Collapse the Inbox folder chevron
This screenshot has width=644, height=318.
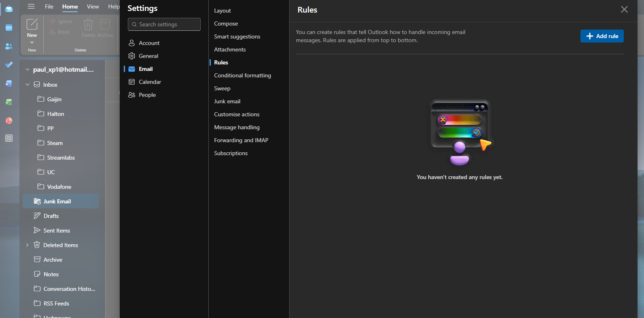[28, 85]
